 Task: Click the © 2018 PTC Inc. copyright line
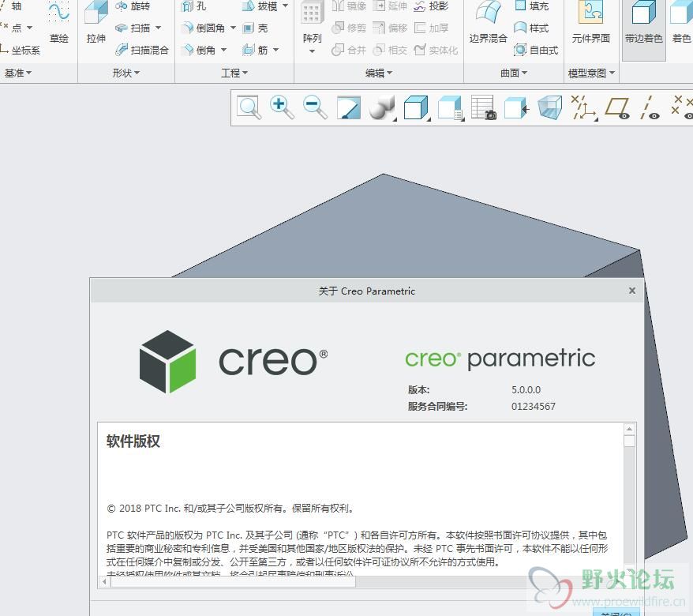point(230,509)
